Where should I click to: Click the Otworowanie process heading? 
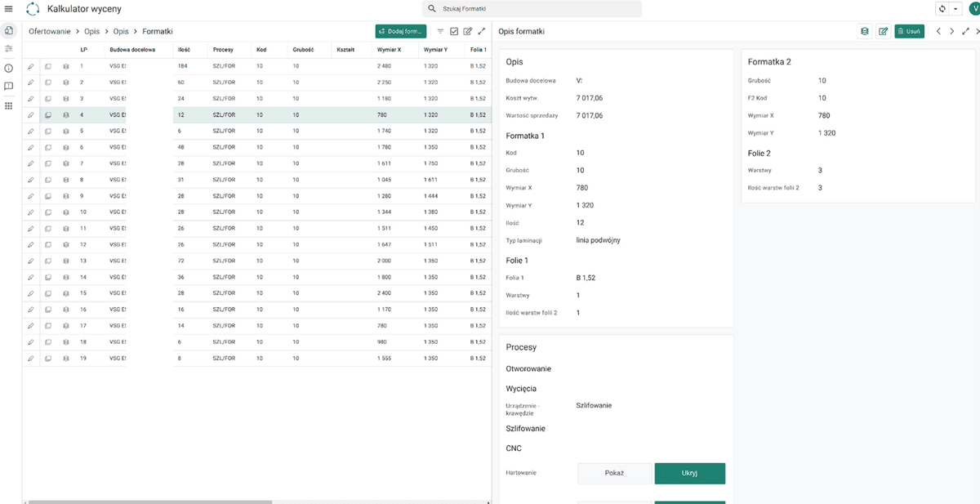tap(528, 369)
